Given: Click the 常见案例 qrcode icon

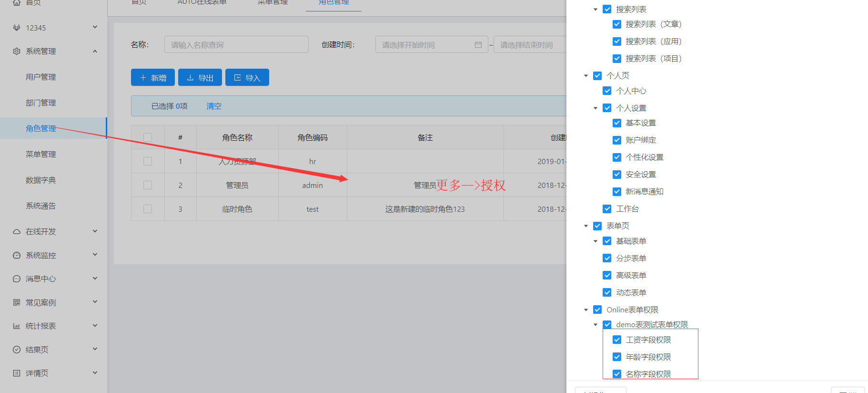Looking at the screenshot, I should coord(17,302).
